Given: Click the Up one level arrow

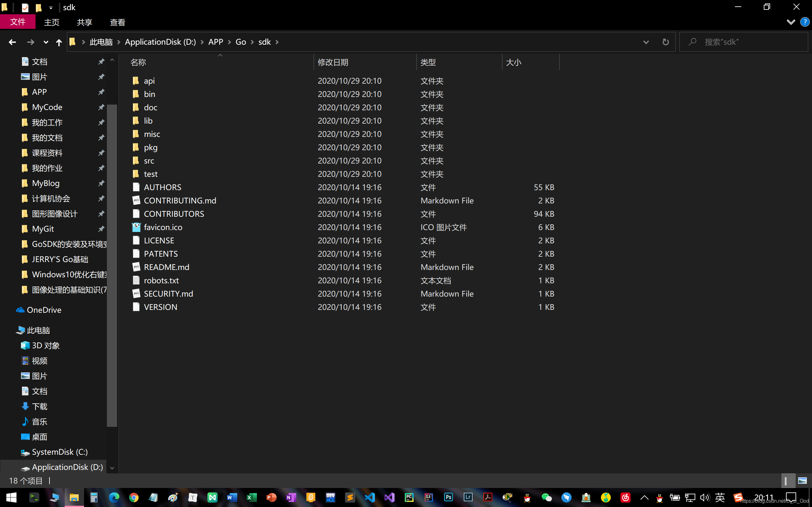Looking at the screenshot, I should 59,42.
